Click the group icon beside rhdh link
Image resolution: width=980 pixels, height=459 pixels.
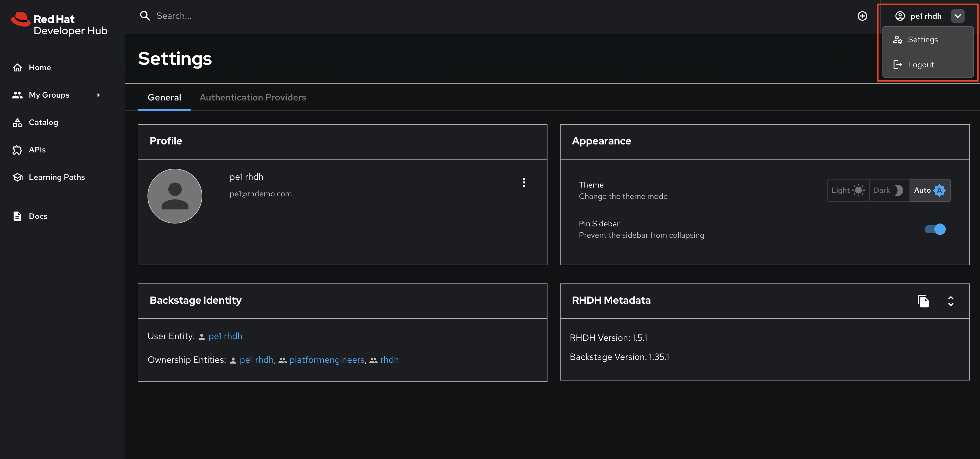[x=373, y=361]
